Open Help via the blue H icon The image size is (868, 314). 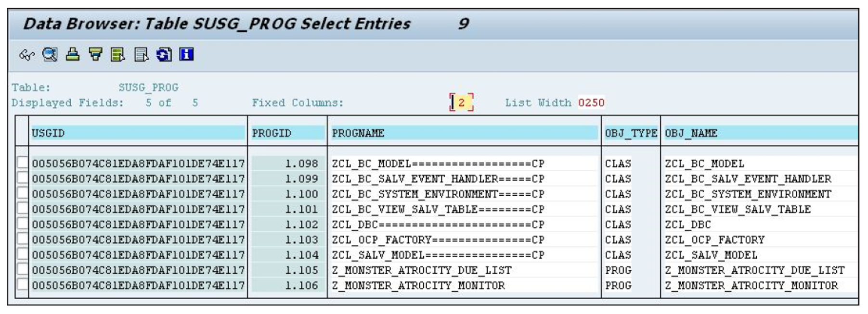(187, 55)
